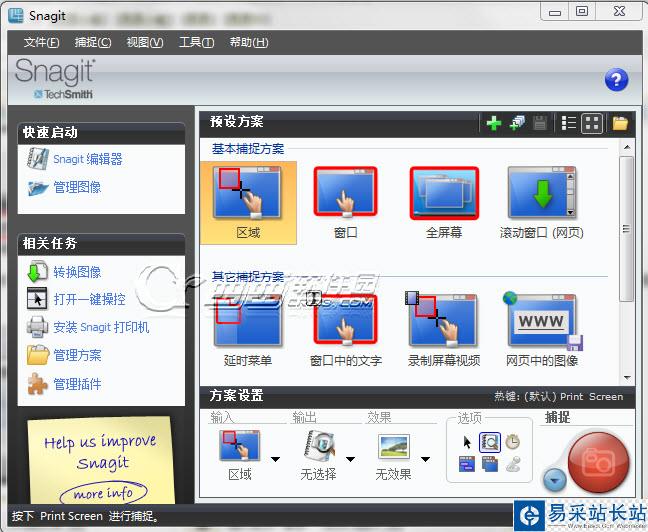Toggle multiple windows capture option
Image resolution: width=648 pixels, height=532 pixels.
[490, 464]
